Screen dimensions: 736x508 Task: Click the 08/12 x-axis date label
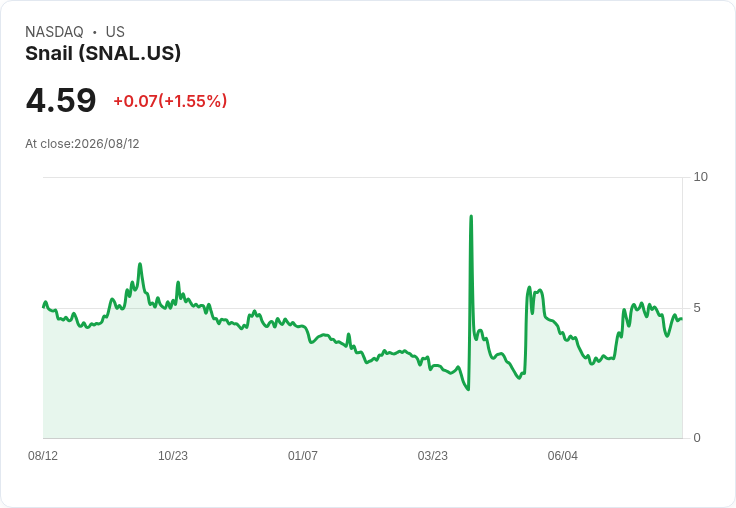click(x=43, y=455)
